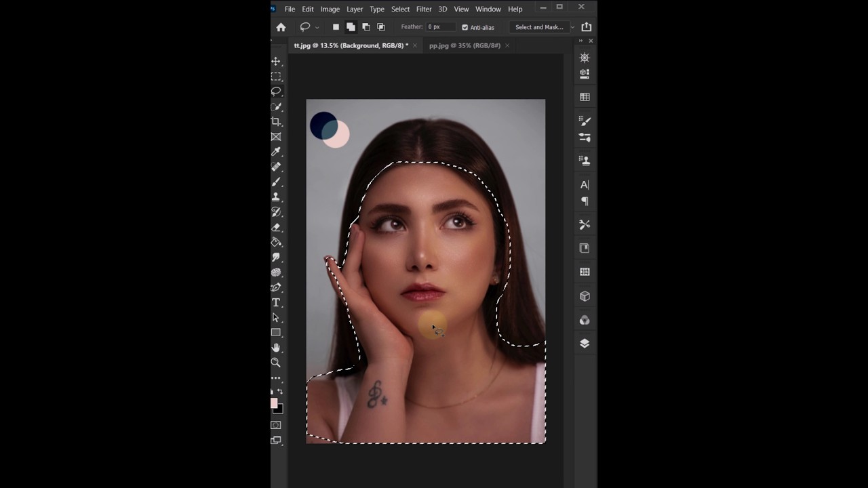Expand dropdown next to Select and Mask

click(572, 27)
